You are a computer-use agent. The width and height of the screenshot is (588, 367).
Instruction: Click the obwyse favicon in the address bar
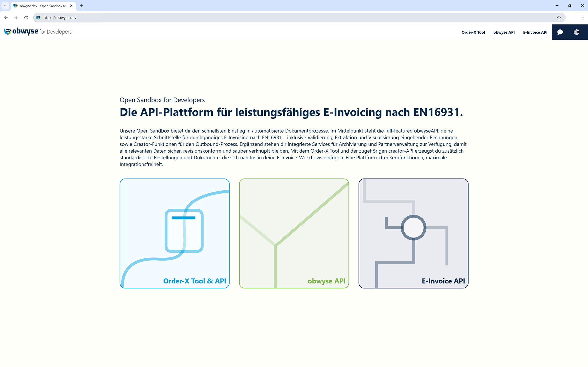pyautogui.click(x=38, y=17)
